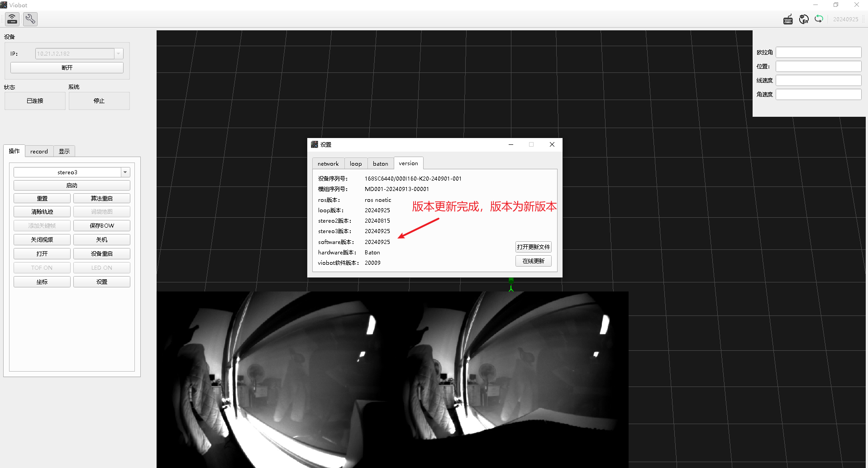Expand the stereo3 algorithm dropdown
The height and width of the screenshot is (468, 868).
point(125,172)
